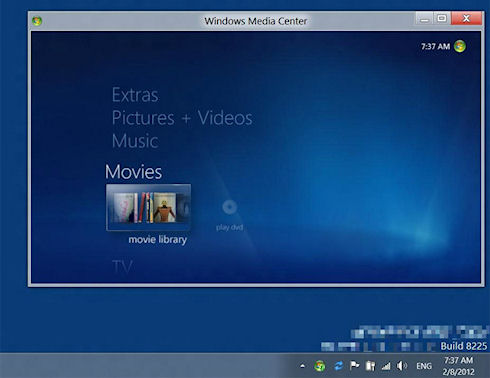Select the Movies menu heading
Image resolution: width=490 pixels, height=378 pixels.
point(133,172)
